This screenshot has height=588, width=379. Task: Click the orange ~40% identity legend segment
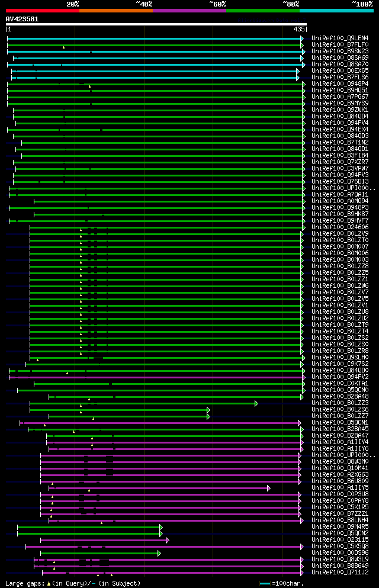(x=116, y=11)
